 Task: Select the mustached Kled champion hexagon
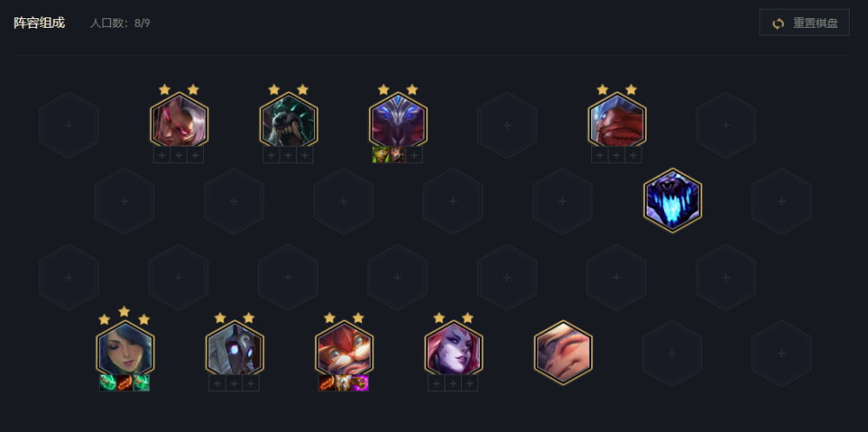tap(344, 350)
